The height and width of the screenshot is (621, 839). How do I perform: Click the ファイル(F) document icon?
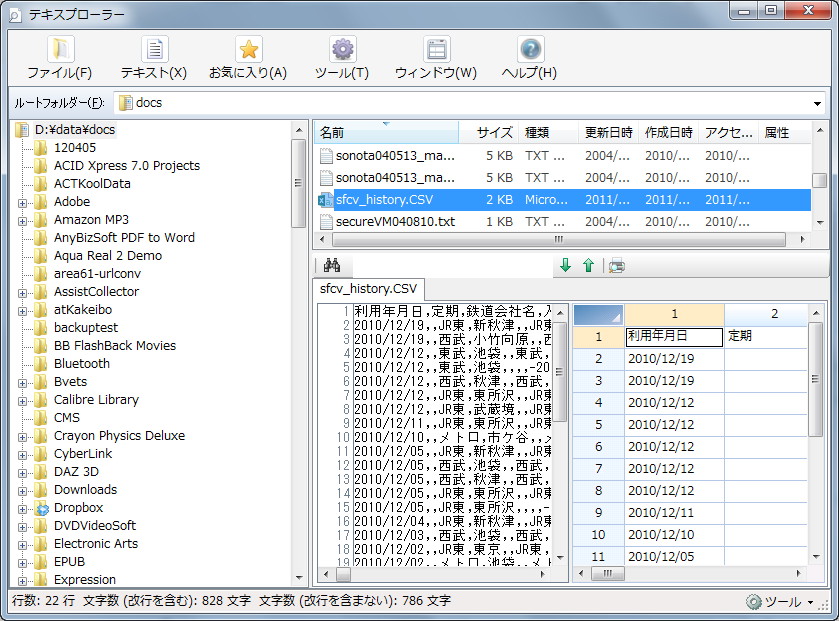pos(59,47)
